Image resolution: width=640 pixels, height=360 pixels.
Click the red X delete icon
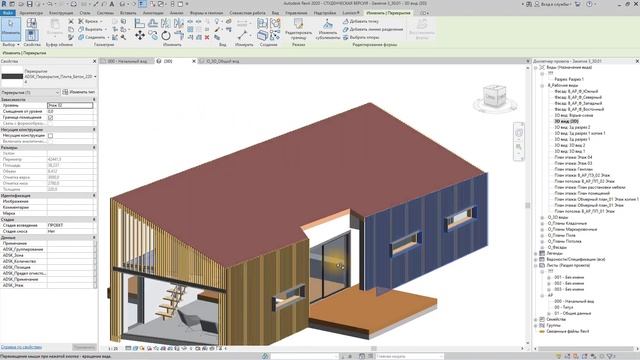point(207,37)
